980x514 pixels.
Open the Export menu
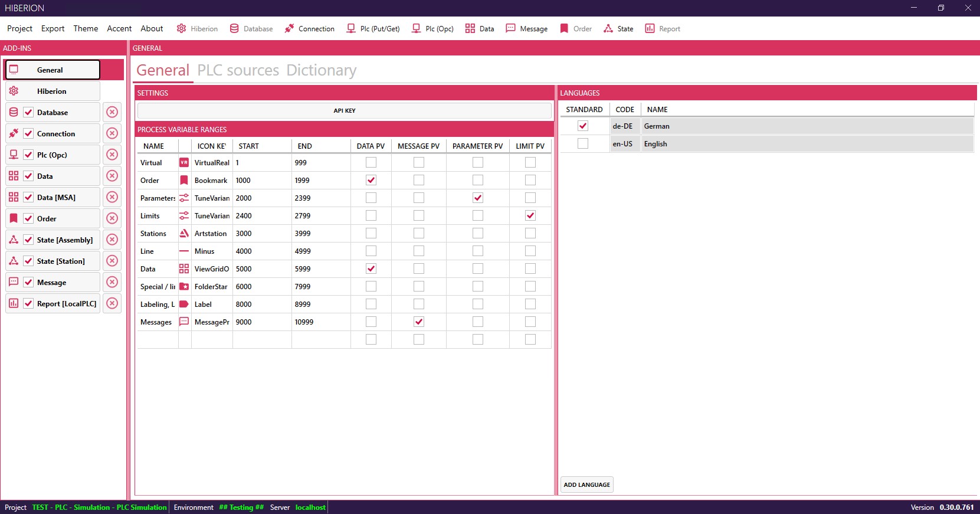[53, 28]
